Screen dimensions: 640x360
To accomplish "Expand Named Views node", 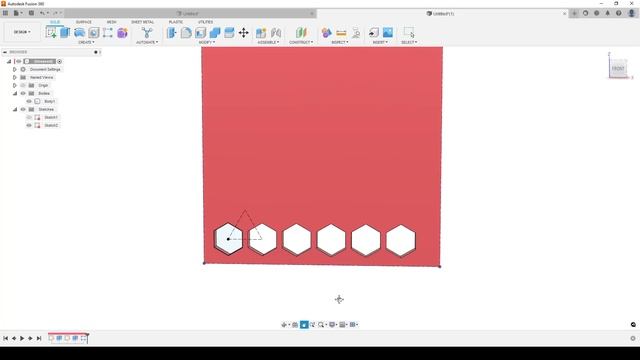I will tap(15, 77).
